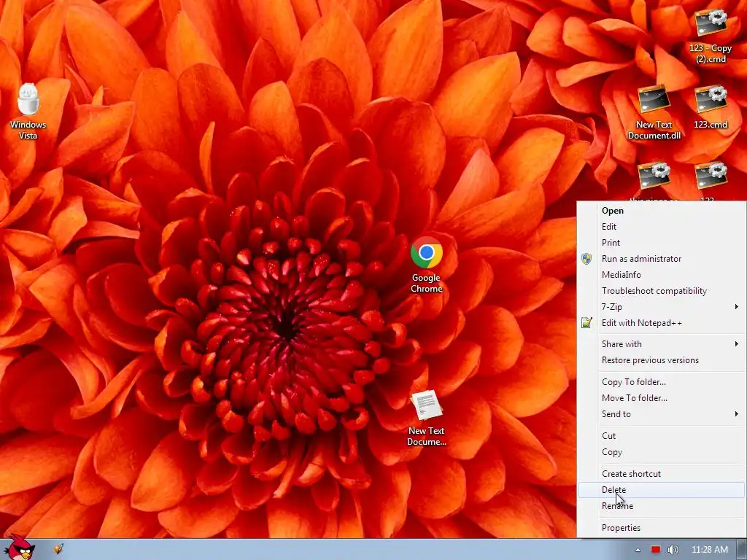Open the 11:28 AM clock
The width and height of the screenshot is (747, 560).
pos(709,550)
